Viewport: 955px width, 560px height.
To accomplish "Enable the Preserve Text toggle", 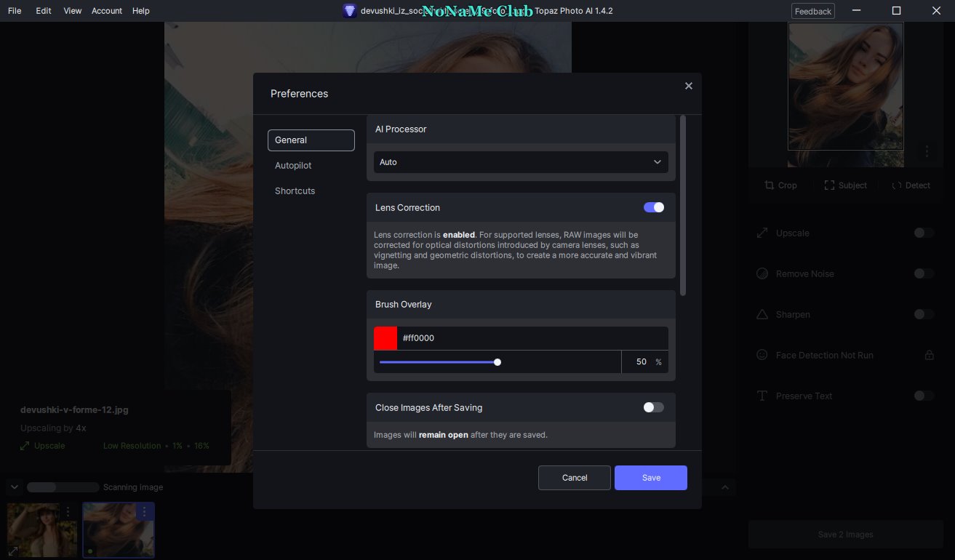I will pos(924,396).
